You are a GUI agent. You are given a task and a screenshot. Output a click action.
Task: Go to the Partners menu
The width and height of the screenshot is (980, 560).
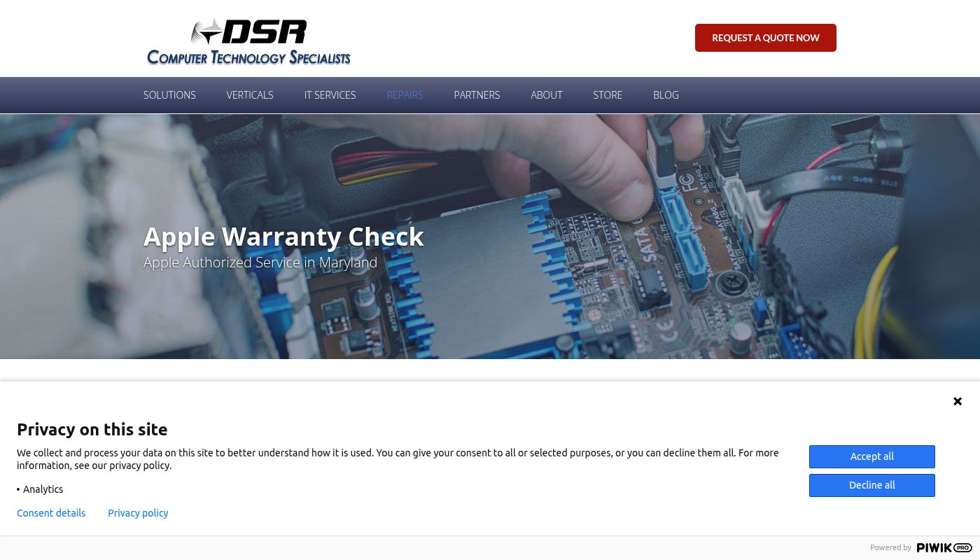point(477,95)
